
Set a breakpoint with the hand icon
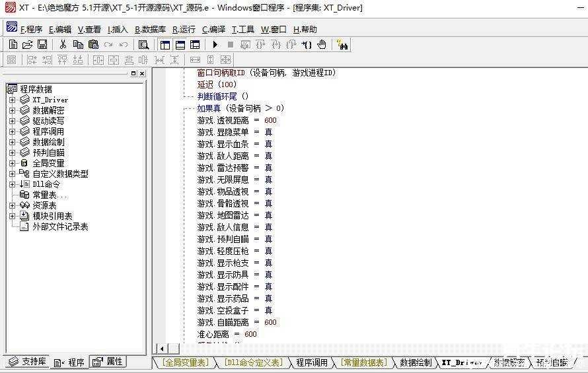322,45
